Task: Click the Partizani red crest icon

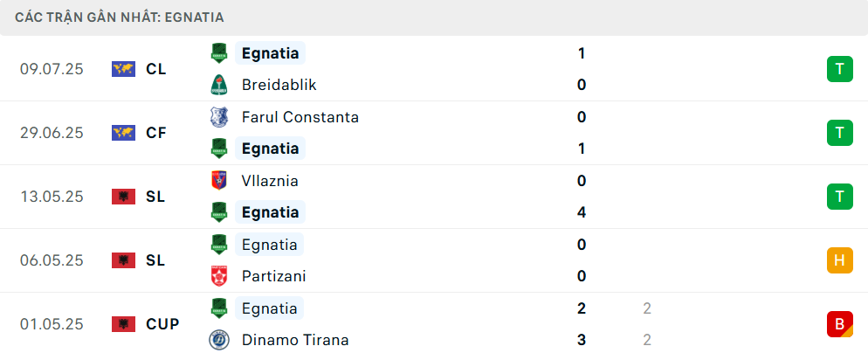Action: (219, 276)
